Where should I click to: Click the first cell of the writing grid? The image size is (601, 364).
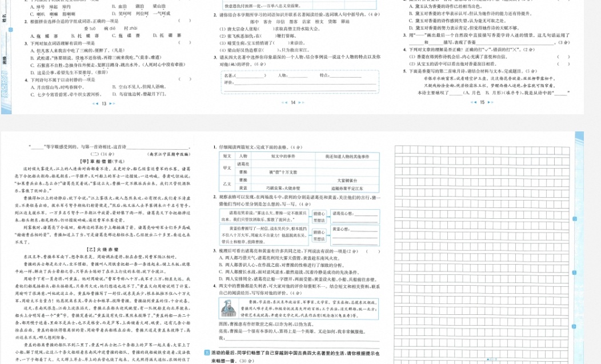pyautogui.click(x=399, y=149)
